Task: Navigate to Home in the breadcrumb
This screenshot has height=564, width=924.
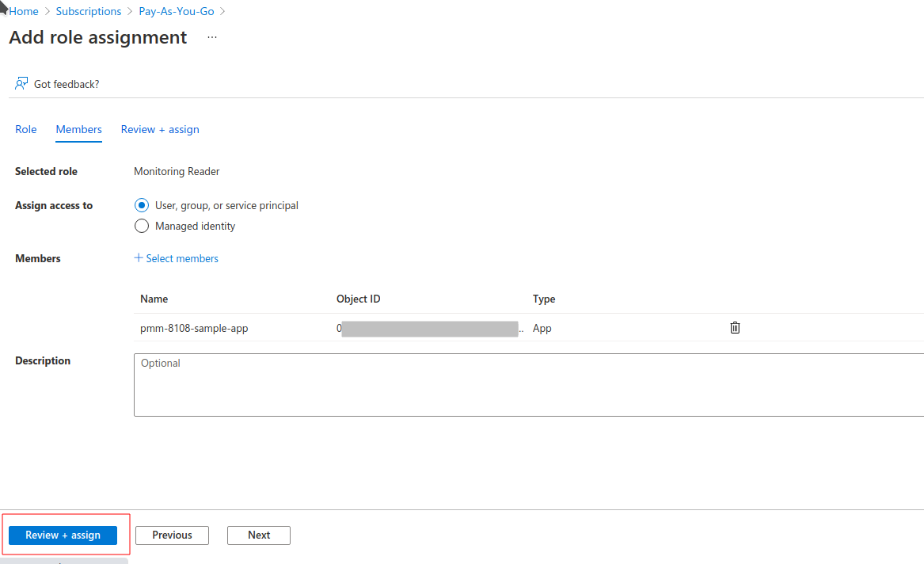Action: 24,11
